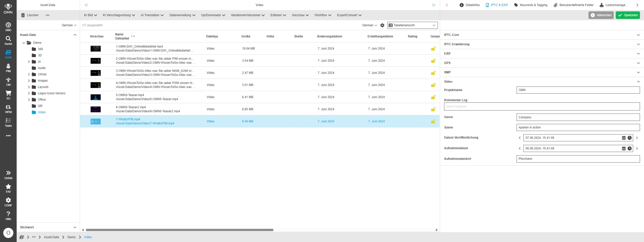
Task: Open calendar picker for Datum Veröffentlichung
Action: point(624,138)
